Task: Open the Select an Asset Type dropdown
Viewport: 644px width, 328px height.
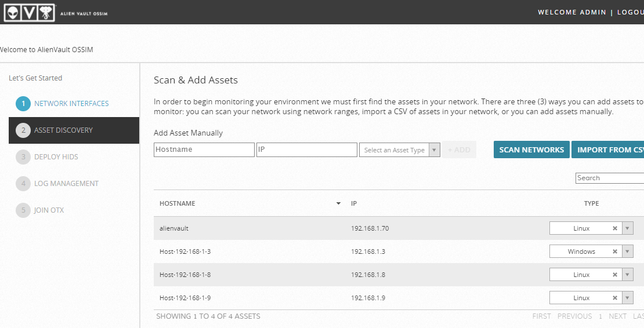Action: coord(400,150)
